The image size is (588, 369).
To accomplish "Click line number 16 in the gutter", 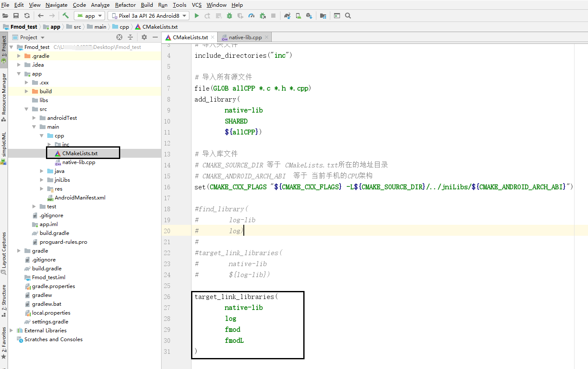I will 168,187.
